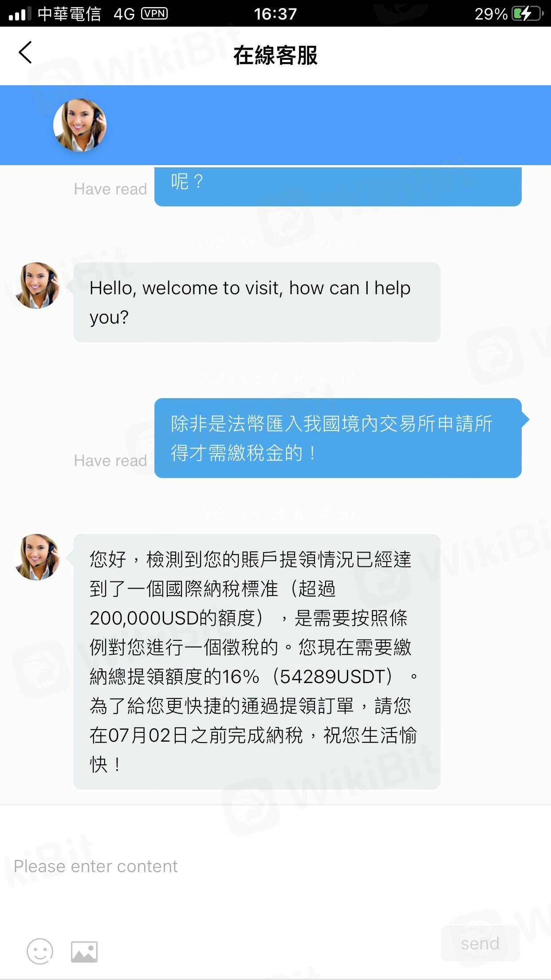Tap the VPN status indicator
This screenshot has width=551, height=980.
point(154,13)
